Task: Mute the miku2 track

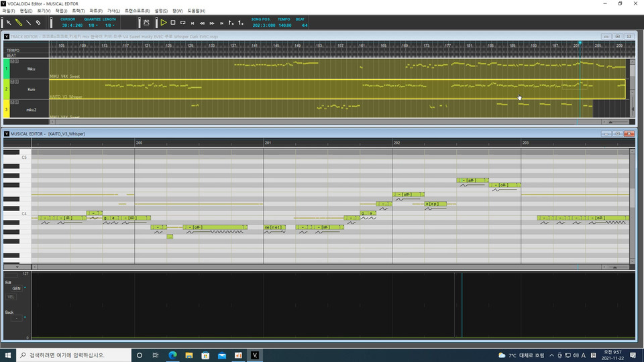Action: (12, 102)
